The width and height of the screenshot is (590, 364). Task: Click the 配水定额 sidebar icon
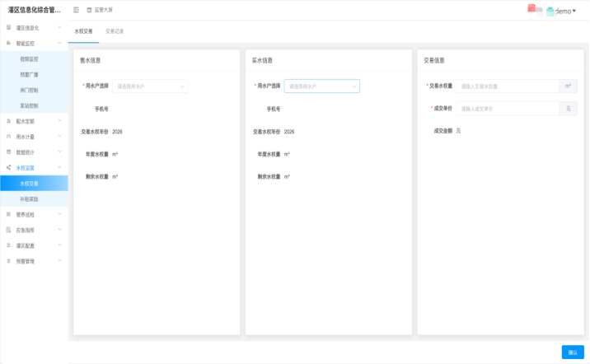[8, 121]
